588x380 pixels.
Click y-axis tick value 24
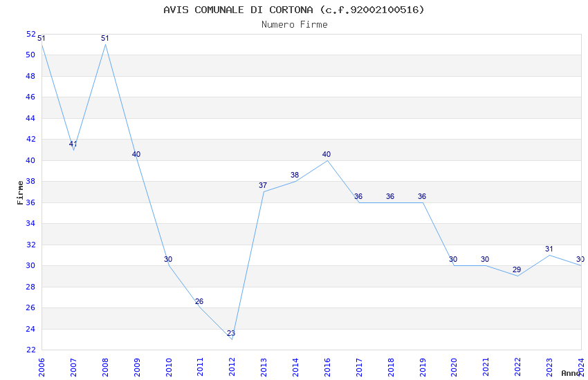tap(30, 329)
